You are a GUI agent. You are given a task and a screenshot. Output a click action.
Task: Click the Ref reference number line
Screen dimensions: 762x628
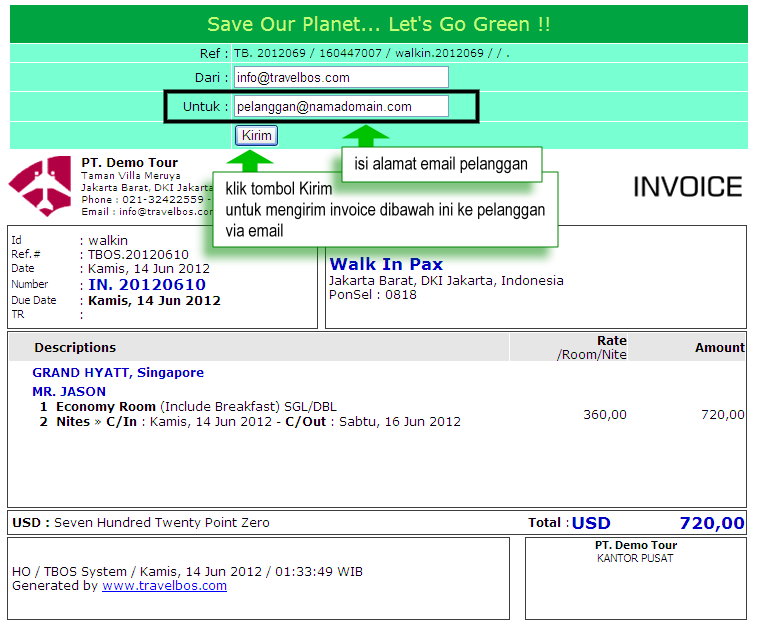372,53
